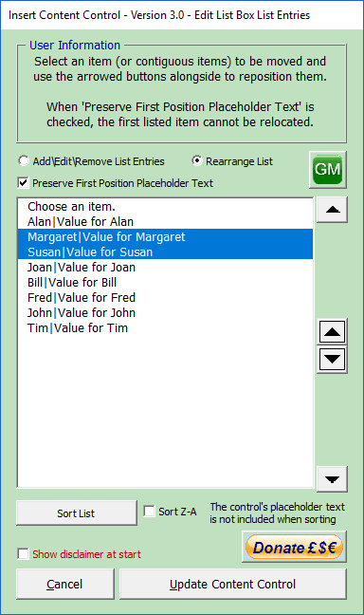The image size is (364, 615).
Task: Click the Sort List button
Action: pyautogui.click(x=77, y=513)
